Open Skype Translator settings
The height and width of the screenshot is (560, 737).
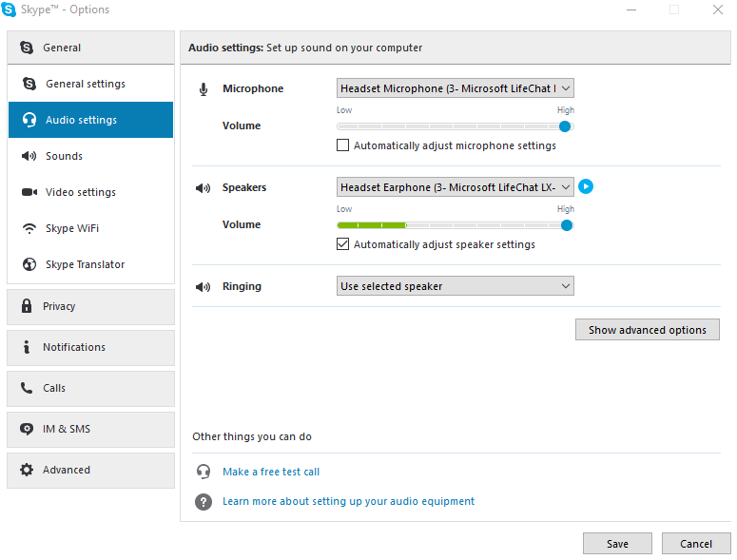90,264
